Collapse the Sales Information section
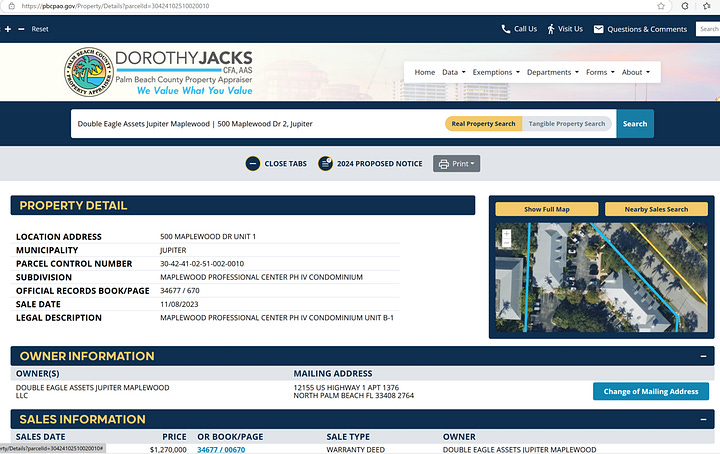This screenshot has height=454, width=720. click(x=703, y=419)
